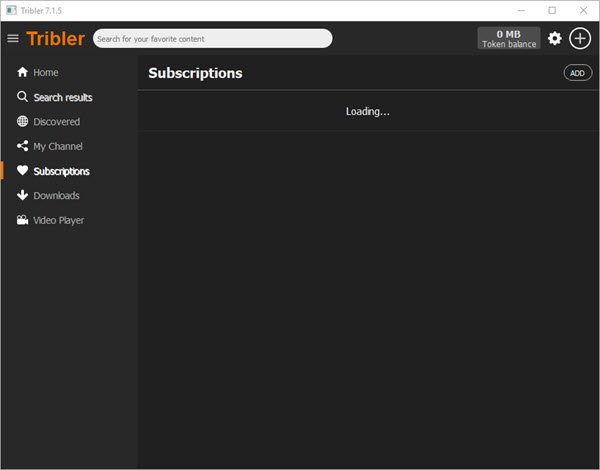Image resolution: width=600 pixels, height=470 pixels.
Task: Click the Tribler window title icon
Action: coord(11,10)
